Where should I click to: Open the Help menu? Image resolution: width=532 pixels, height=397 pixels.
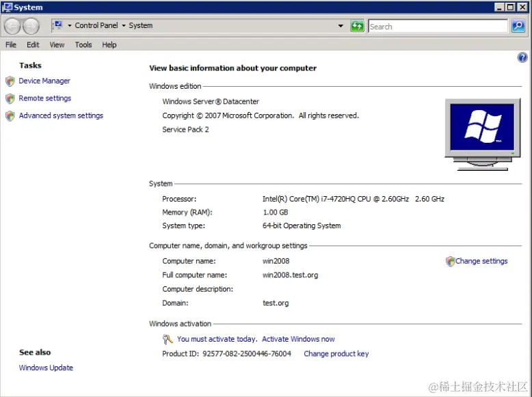point(109,44)
